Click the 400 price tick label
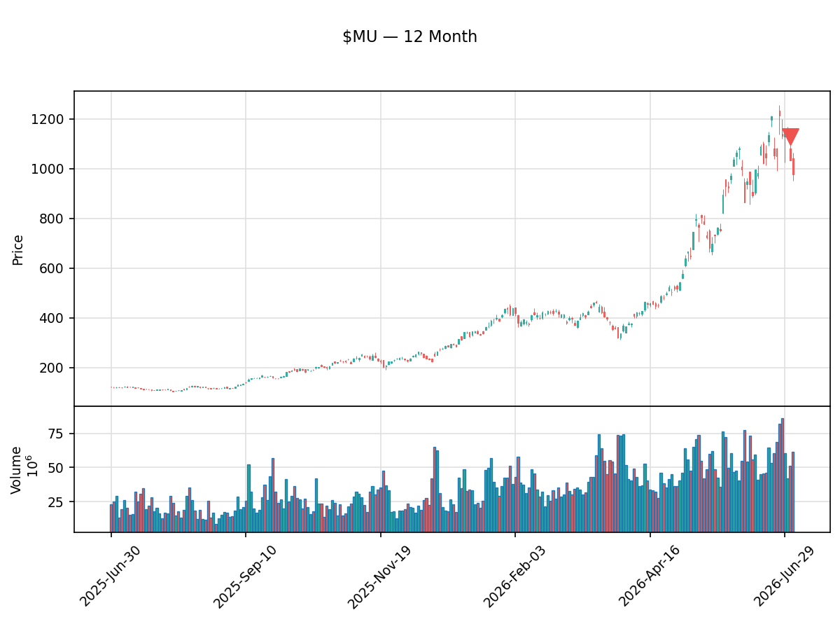 pos(52,318)
